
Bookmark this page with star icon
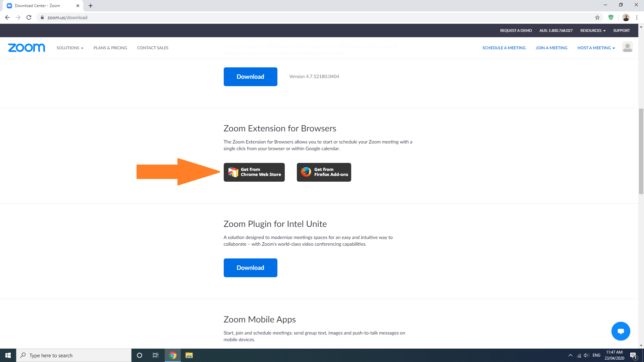pos(597,17)
